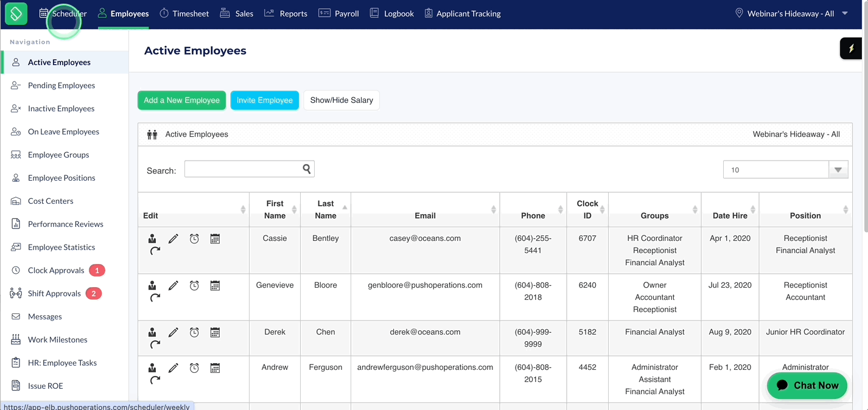Click the person profile icon for Cassie Bentley
The image size is (868, 410).
tap(152, 239)
